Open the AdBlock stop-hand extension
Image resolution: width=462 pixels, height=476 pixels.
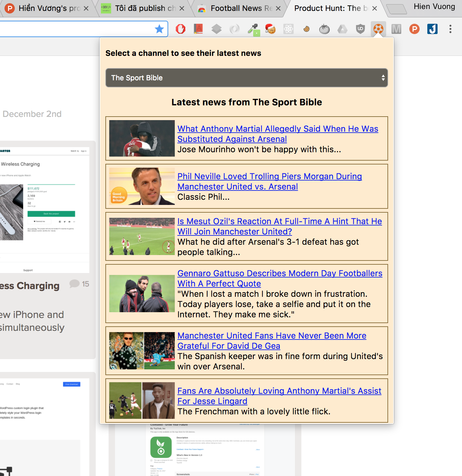(x=181, y=29)
